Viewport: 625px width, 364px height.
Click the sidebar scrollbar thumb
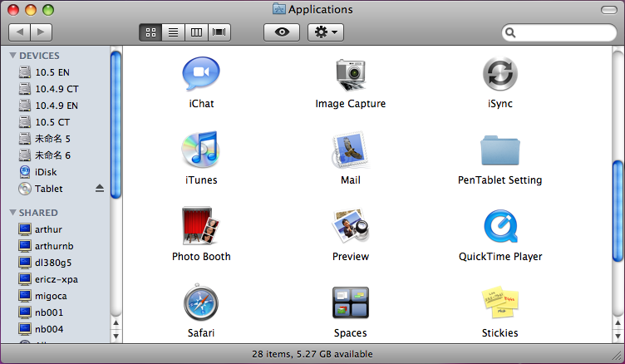[x=116, y=125]
